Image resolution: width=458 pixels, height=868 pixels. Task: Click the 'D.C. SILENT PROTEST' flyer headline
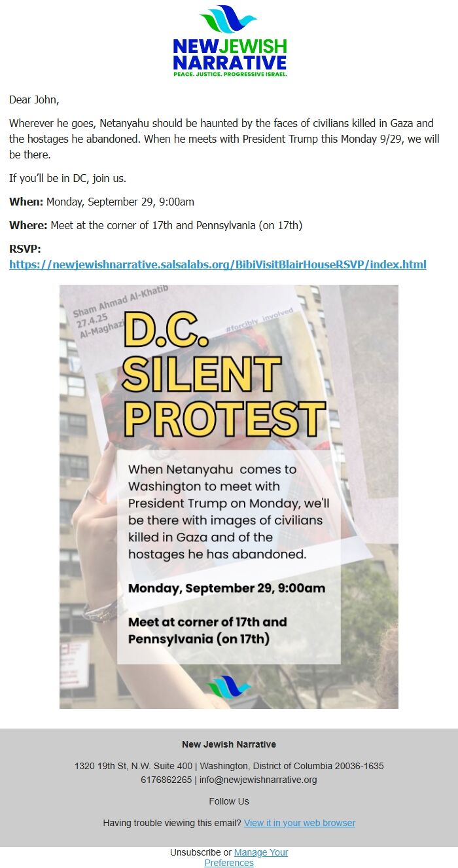[224, 377]
